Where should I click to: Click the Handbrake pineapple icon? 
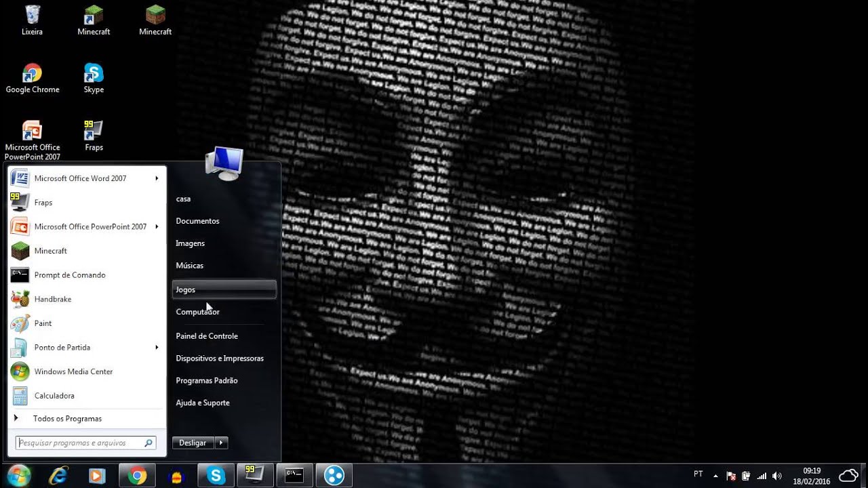(x=20, y=299)
